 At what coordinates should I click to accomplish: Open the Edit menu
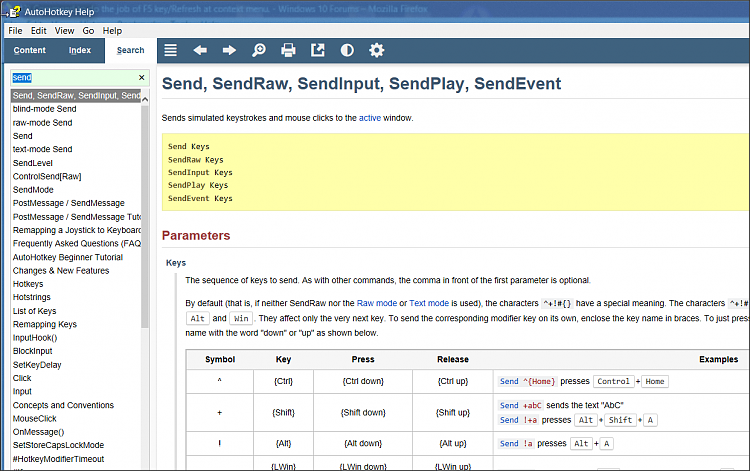click(x=39, y=31)
